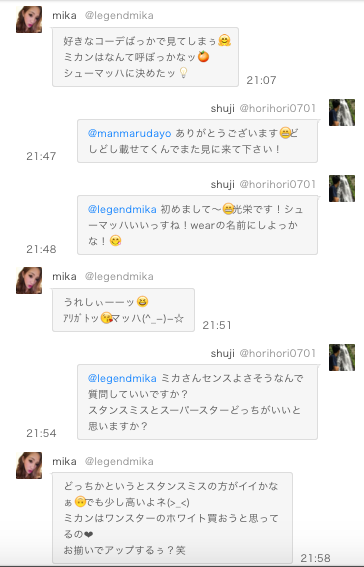
Task: Click the hugging face emoji after 見てしまぅ
Action: click(x=224, y=40)
